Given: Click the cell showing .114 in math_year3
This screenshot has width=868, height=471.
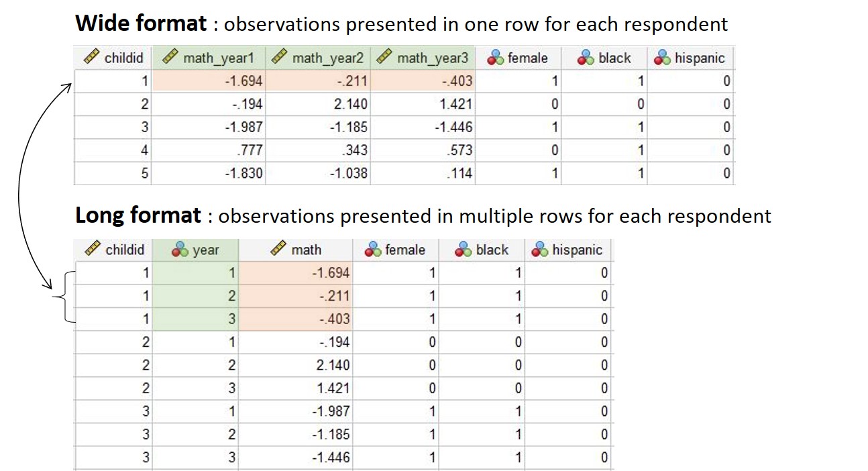Looking at the screenshot, I should [423, 173].
